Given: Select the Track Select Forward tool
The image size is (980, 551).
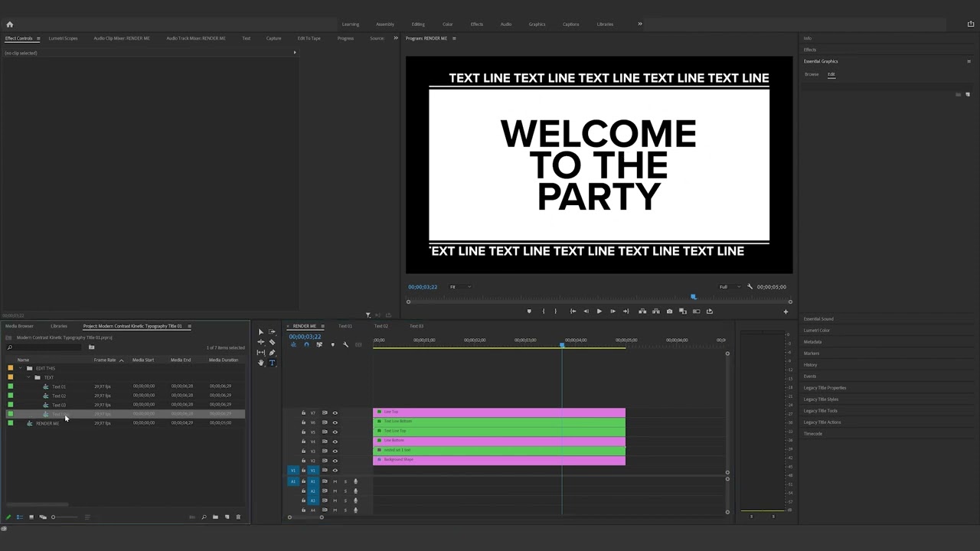Looking at the screenshot, I should (x=272, y=332).
